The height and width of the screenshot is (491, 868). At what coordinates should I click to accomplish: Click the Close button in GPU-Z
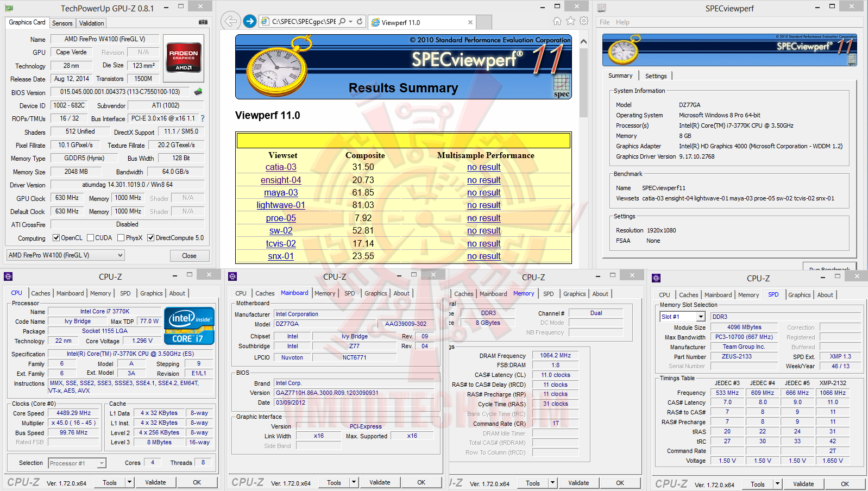pos(189,256)
